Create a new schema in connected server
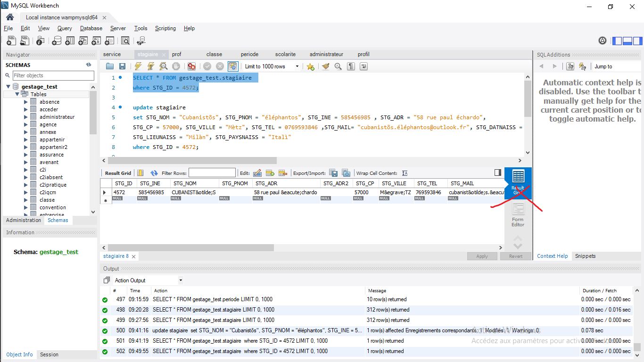The width and height of the screenshot is (644, 362). [x=57, y=41]
